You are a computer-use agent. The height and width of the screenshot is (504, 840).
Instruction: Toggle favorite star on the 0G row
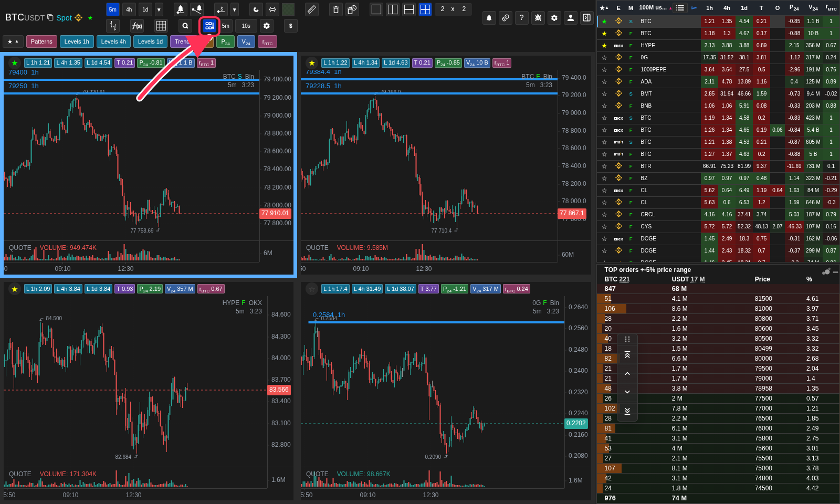coord(604,57)
